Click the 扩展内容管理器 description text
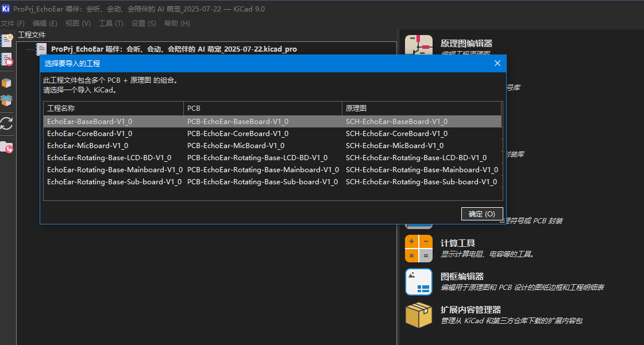Image resolution: width=644 pixels, height=345 pixels. point(512,321)
